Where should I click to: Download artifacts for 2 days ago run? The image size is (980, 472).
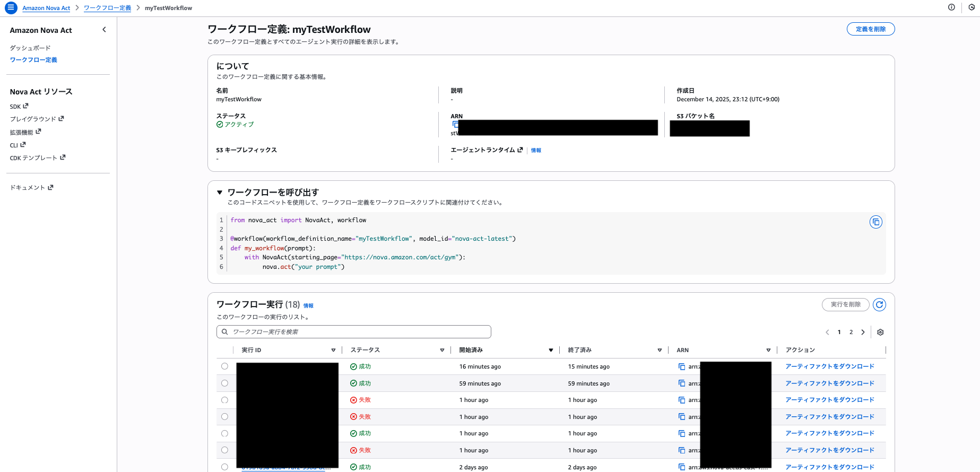click(x=830, y=467)
